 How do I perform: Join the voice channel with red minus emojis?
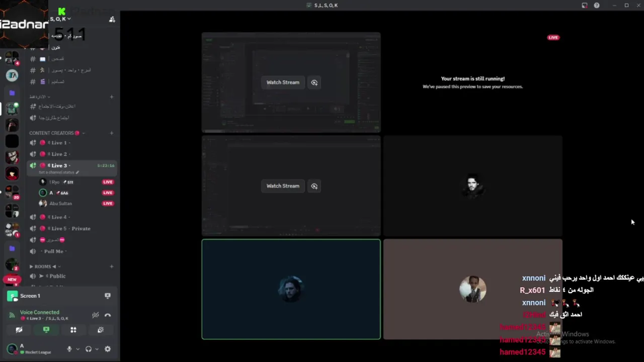point(72,240)
